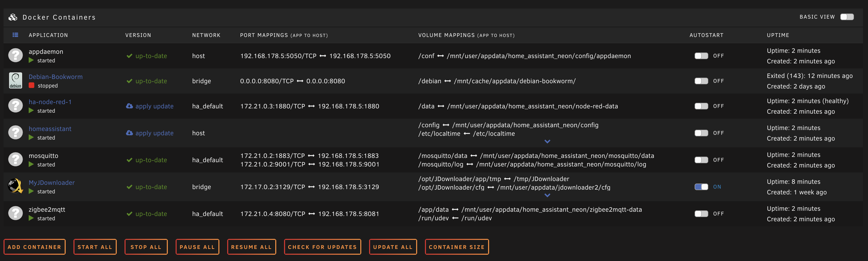
Task: Click the started play icon under homeassistant
Action: point(31,137)
